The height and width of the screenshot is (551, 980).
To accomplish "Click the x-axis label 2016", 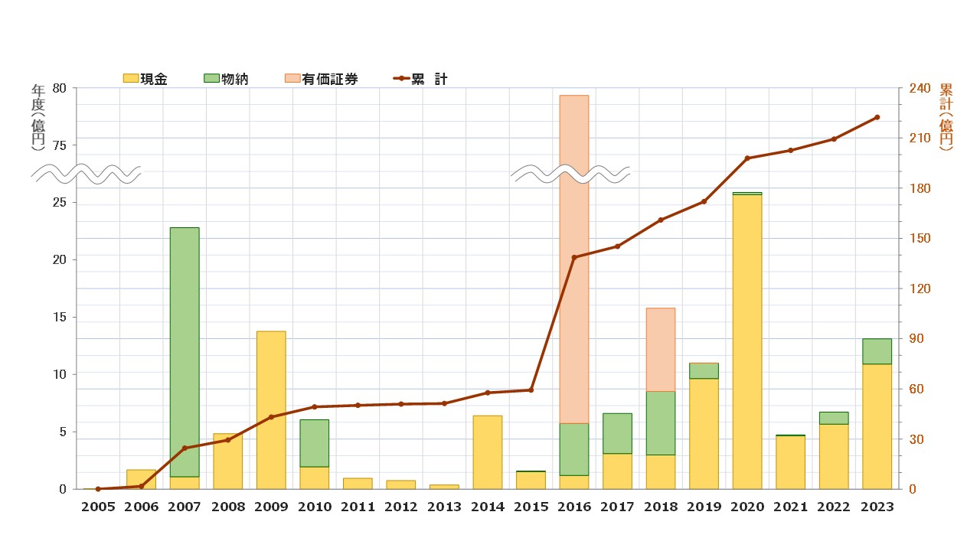I will [x=574, y=507].
